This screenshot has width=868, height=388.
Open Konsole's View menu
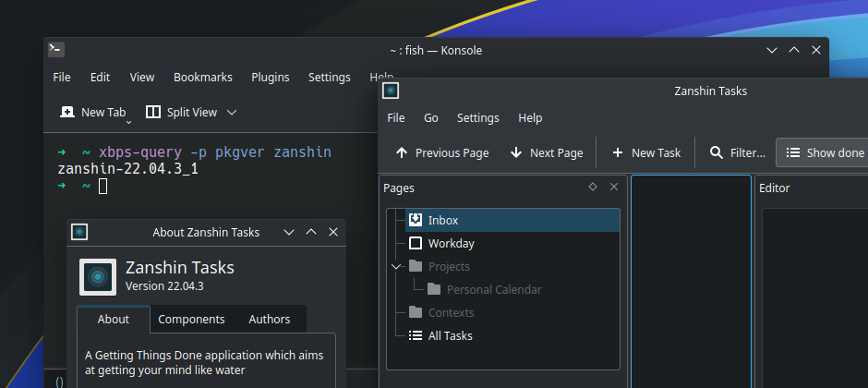click(142, 78)
